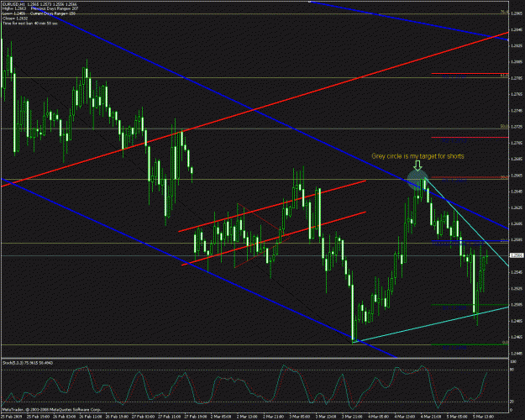This screenshot has width=525, height=420.
Task: Click the '26 Feb 11:00' time axis label
Action: tap(91, 417)
